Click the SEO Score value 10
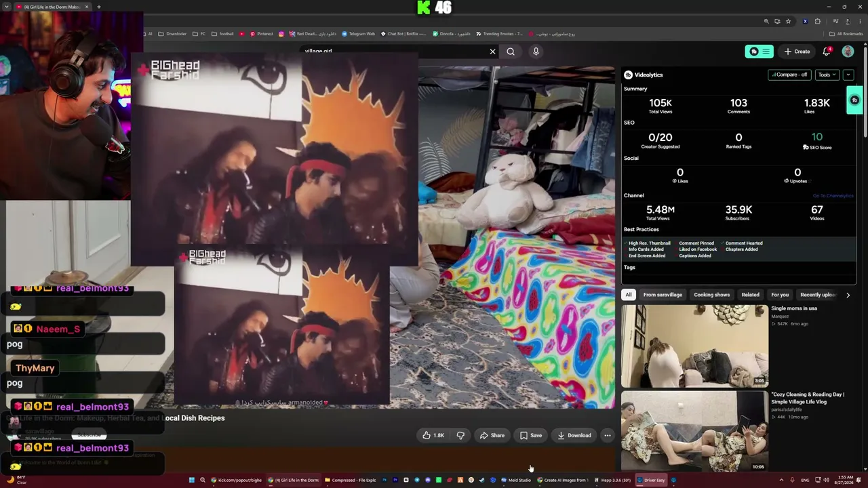Screen dimensions: 868x488 817,137
